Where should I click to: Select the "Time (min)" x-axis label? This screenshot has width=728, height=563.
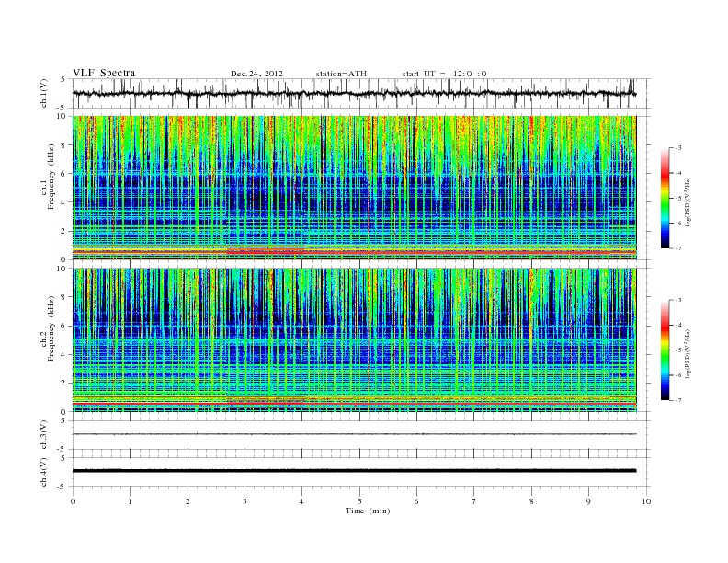click(x=368, y=511)
